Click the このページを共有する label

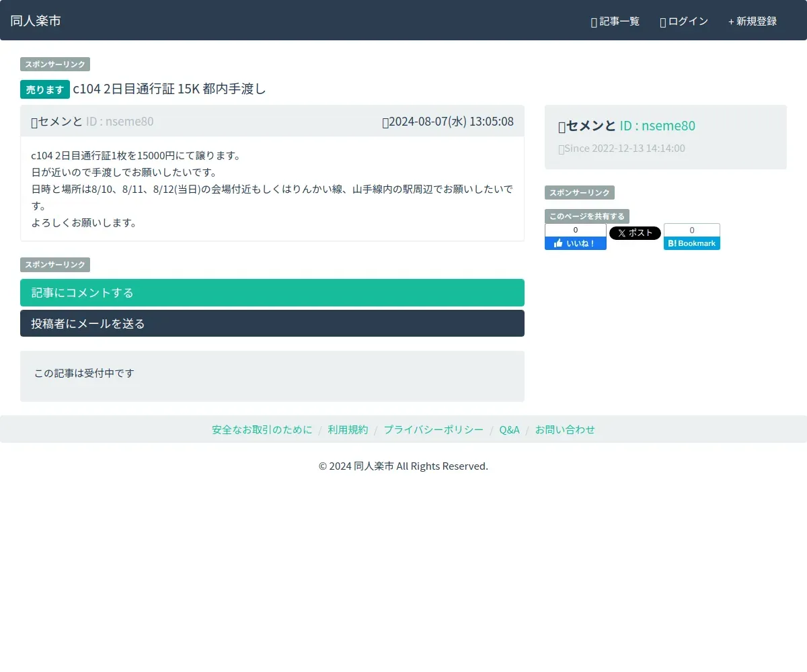587,216
